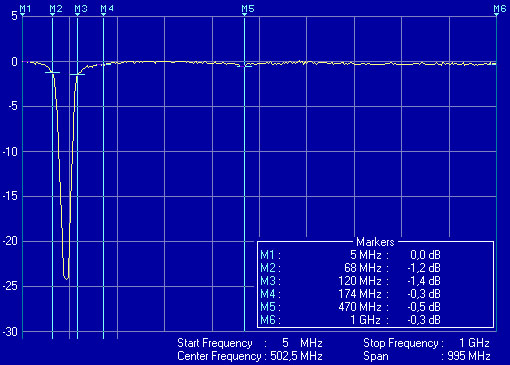The image size is (510, 365).
Task: Select the M1 marker at top
Action: click(x=25, y=9)
